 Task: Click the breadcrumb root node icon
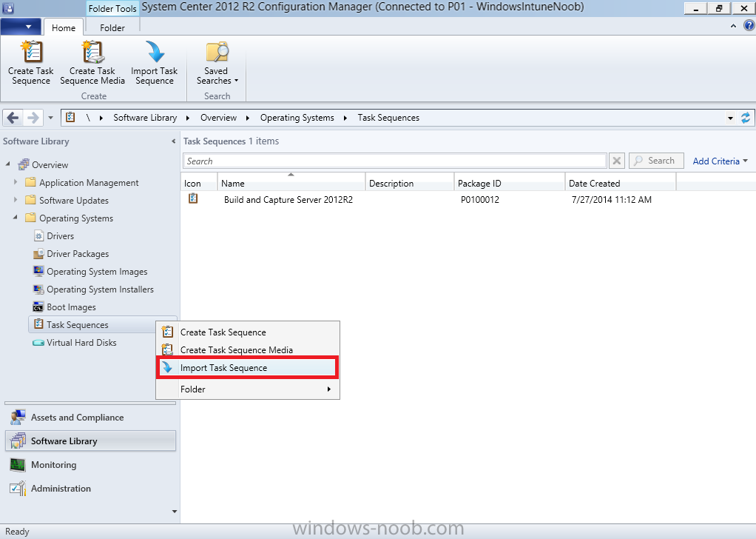(x=70, y=117)
